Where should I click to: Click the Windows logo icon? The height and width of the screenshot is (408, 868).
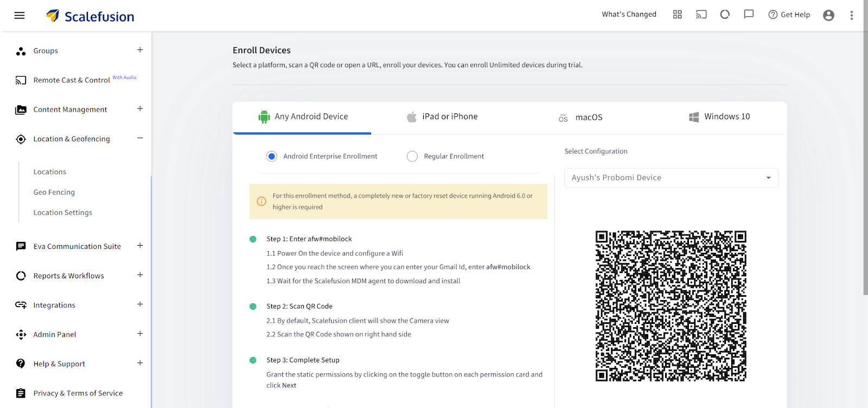click(x=694, y=117)
